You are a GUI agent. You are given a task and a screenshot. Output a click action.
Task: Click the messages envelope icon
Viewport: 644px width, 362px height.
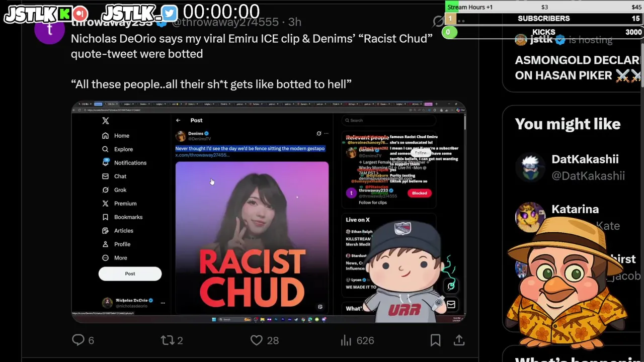[451, 304]
